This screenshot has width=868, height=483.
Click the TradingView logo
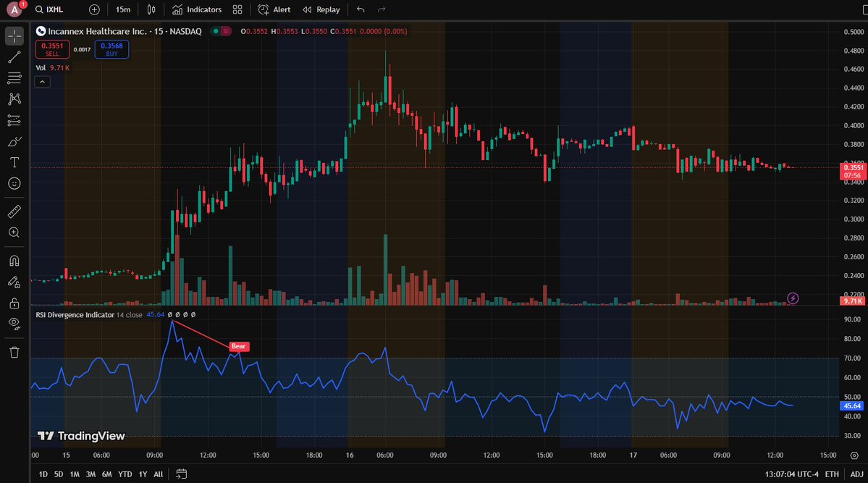coord(81,436)
